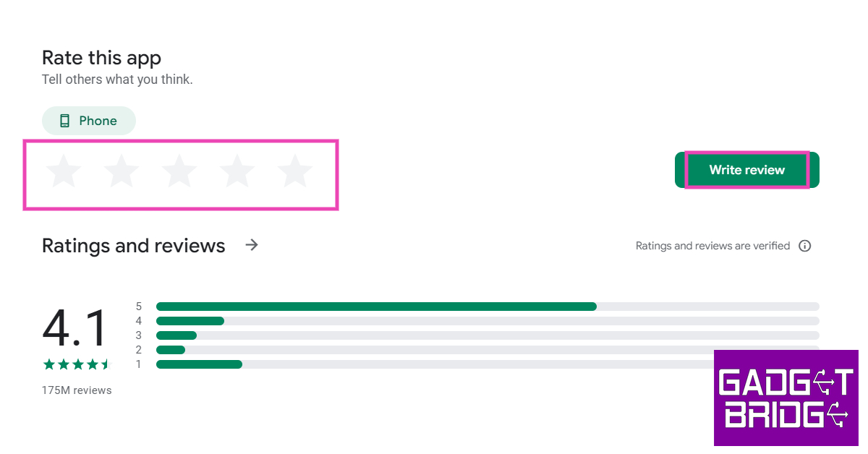Select the 3-star rating bar
The width and height of the screenshot is (868, 454).
487,335
